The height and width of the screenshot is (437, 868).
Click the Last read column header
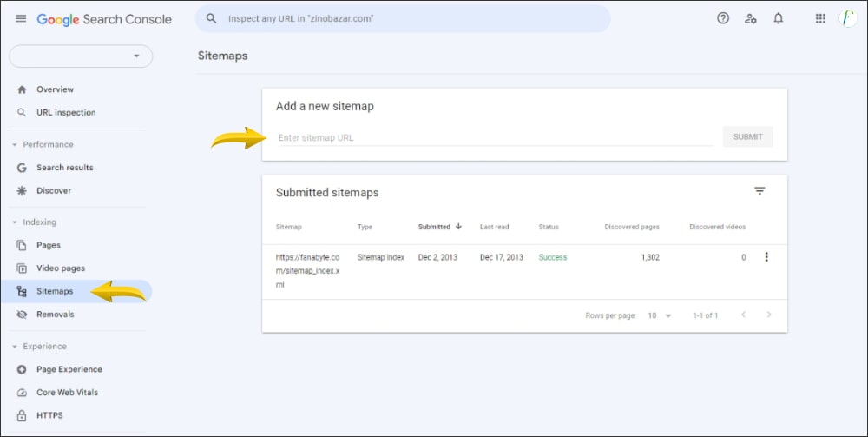tap(495, 227)
